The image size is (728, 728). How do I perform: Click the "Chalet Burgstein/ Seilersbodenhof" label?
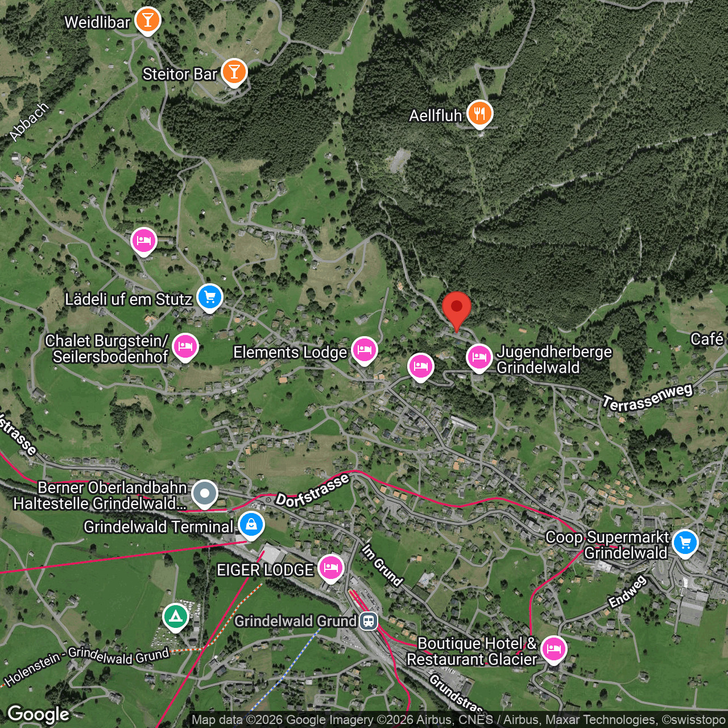[x=107, y=349]
